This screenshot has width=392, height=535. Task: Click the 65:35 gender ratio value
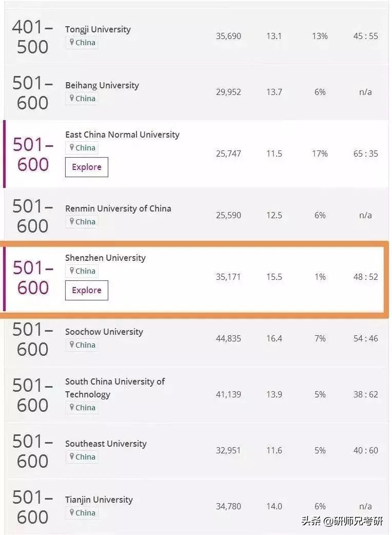(365, 154)
